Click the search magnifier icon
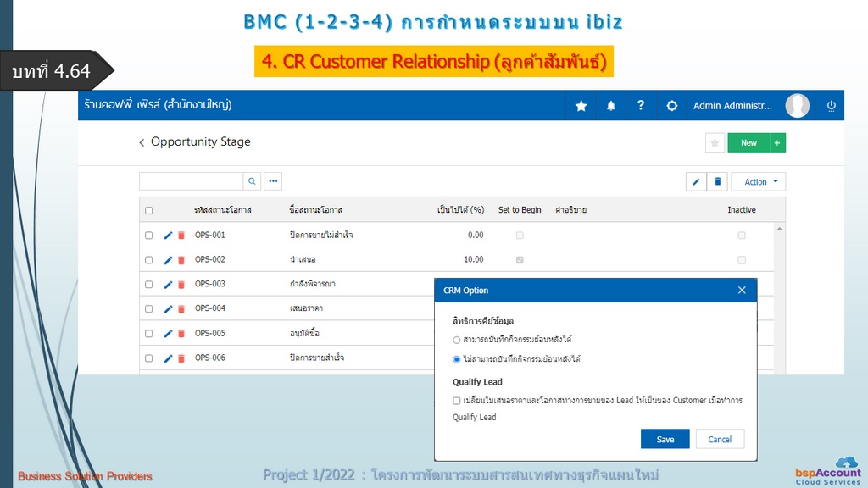868x488 pixels. (x=252, y=181)
